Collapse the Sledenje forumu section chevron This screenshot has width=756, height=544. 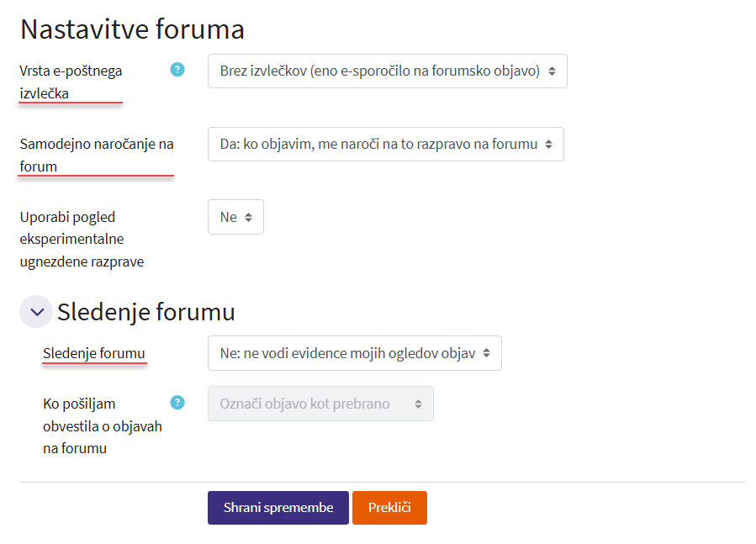[36, 312]
